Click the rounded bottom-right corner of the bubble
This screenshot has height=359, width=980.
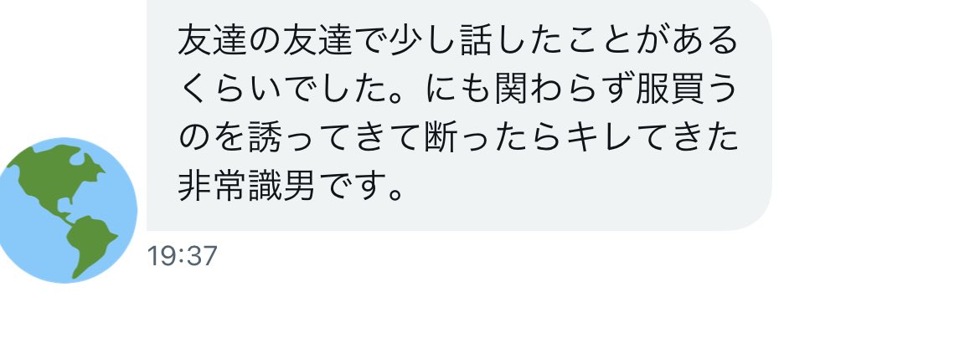[x=753, y=213]
